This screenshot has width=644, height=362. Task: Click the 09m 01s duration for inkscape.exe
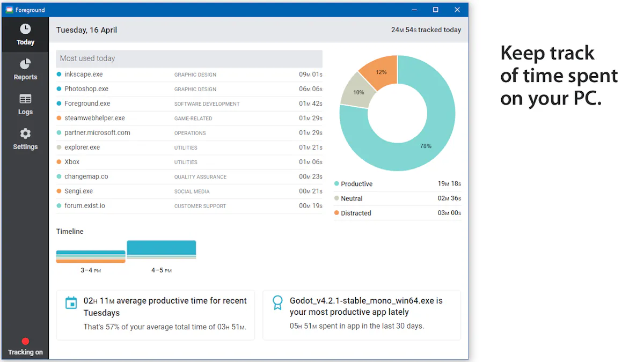(311, 75)
